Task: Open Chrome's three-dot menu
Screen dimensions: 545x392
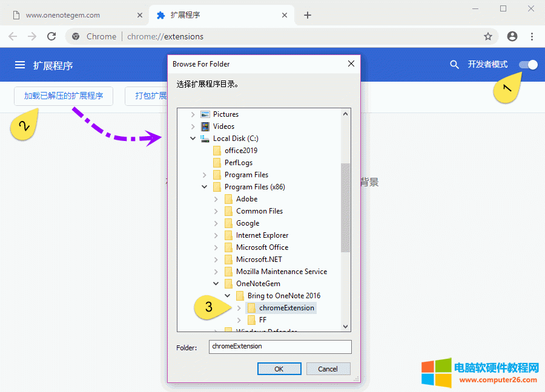Action: pos(532,36)
